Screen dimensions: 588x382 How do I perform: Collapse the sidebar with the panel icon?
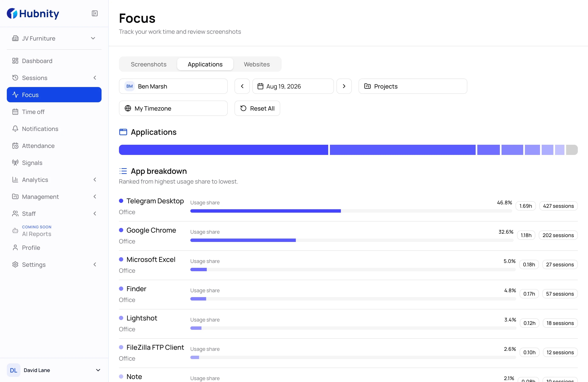pos(95,13)
